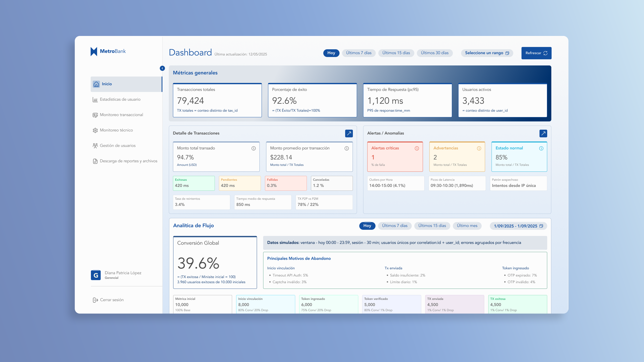The width and height of the screenshot is (644, 362).
Task: Collapse the sidebar with the chevron
Action: [163, 68]
